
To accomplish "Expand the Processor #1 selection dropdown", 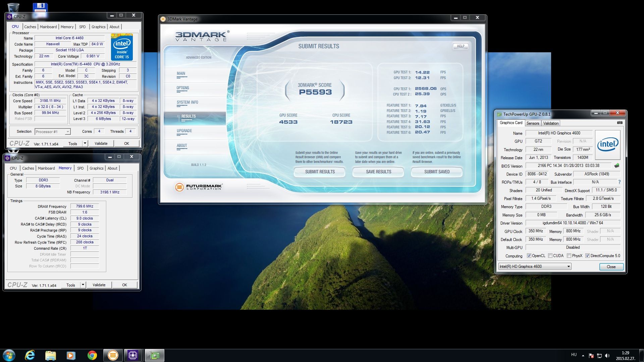I will coord(67,132).
